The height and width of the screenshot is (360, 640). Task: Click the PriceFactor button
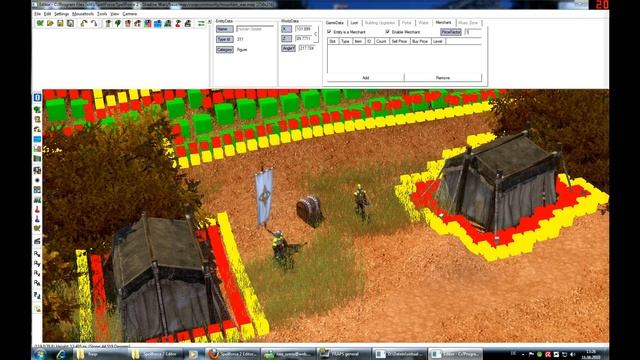(x=451, y=32)
